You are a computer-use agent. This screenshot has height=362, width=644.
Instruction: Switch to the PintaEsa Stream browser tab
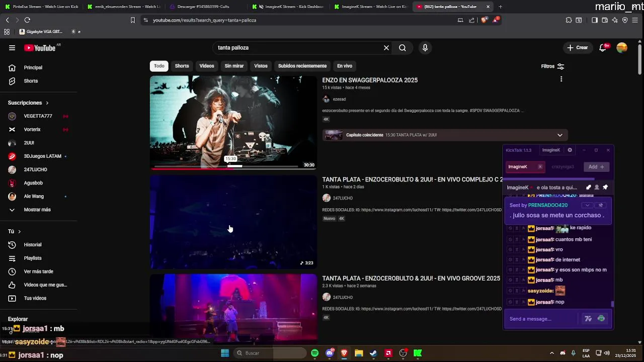click(x=41, y=7)
